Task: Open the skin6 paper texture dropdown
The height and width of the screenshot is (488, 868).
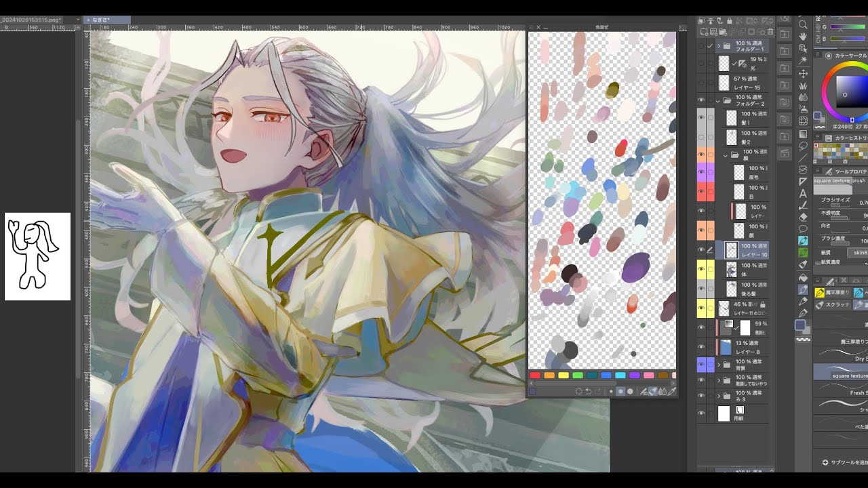Action: tap(858, 252)
